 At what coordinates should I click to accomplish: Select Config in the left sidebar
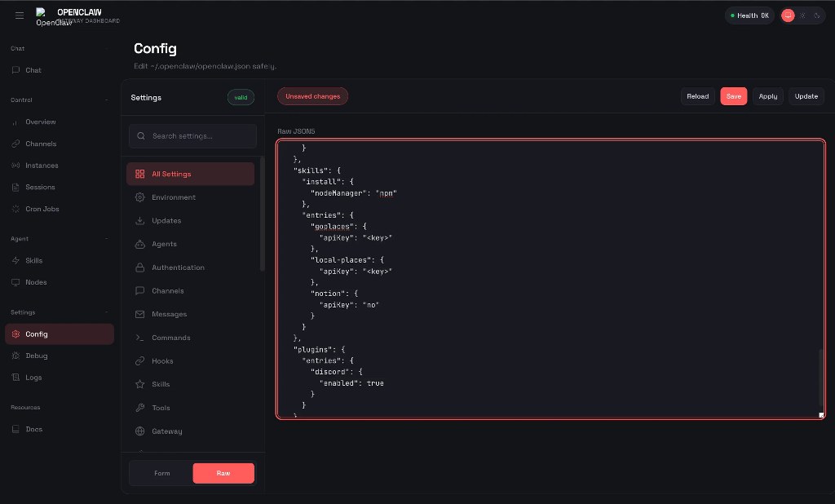pos(59,334)
